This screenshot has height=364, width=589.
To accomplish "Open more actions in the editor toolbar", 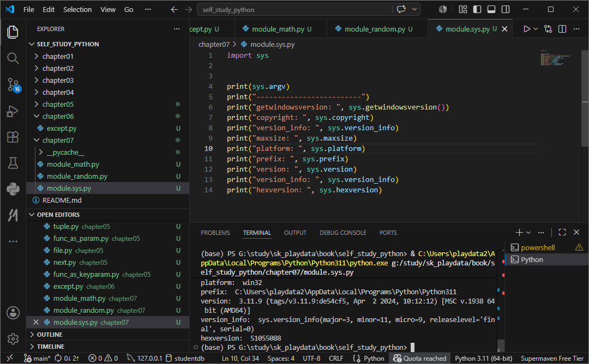I will [x=576, y=29].
